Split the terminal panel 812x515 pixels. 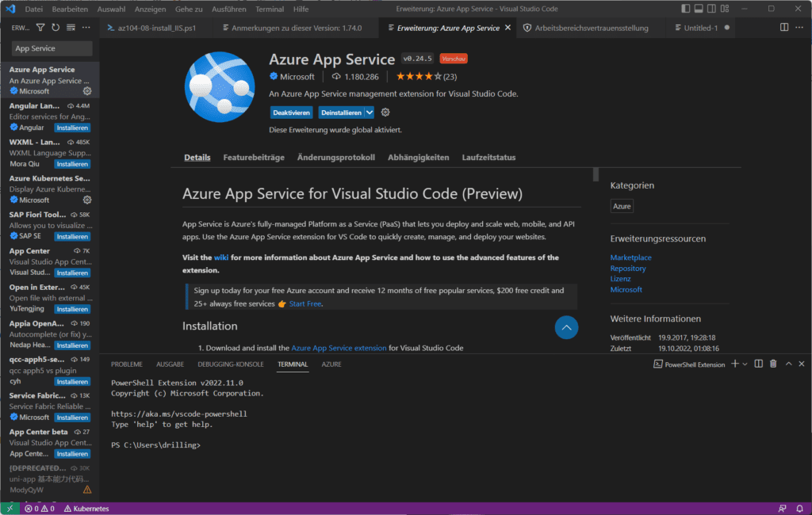[759, 364]
